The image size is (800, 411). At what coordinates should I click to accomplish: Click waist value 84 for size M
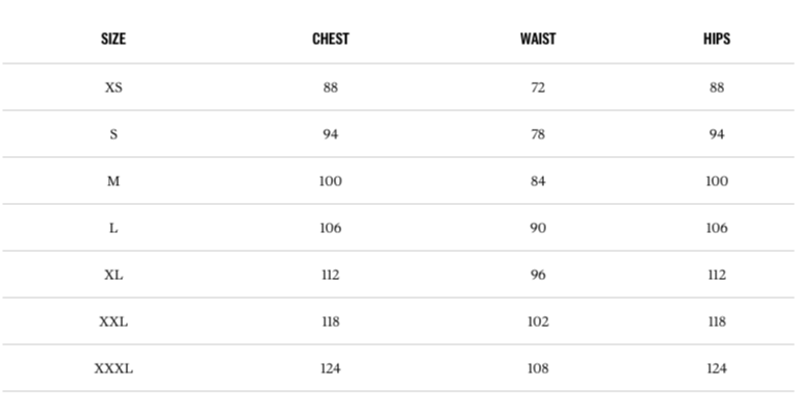(x=538, y=182)
